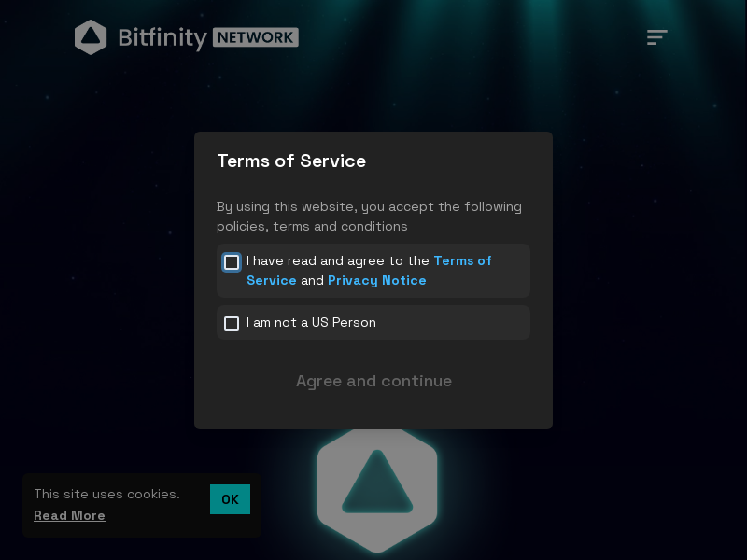Click the Bitfinity hexagon logo in header
Screen dimensions: 747x560
coord(91,37)
